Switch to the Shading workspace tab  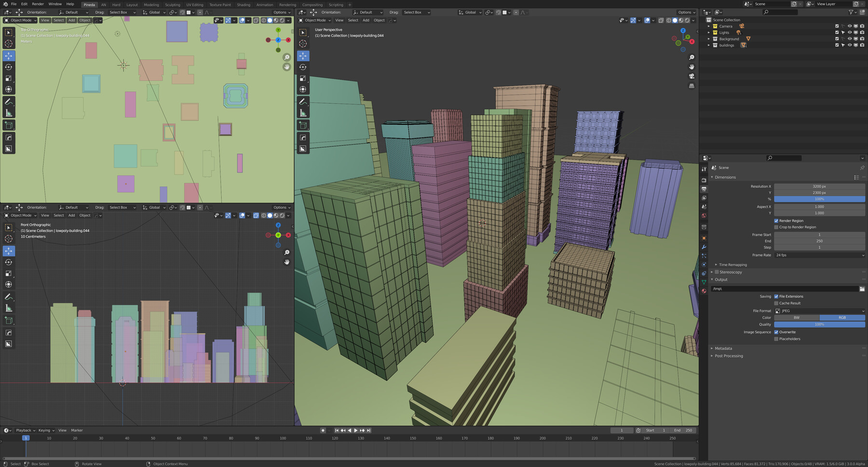(x=243, y=4)
